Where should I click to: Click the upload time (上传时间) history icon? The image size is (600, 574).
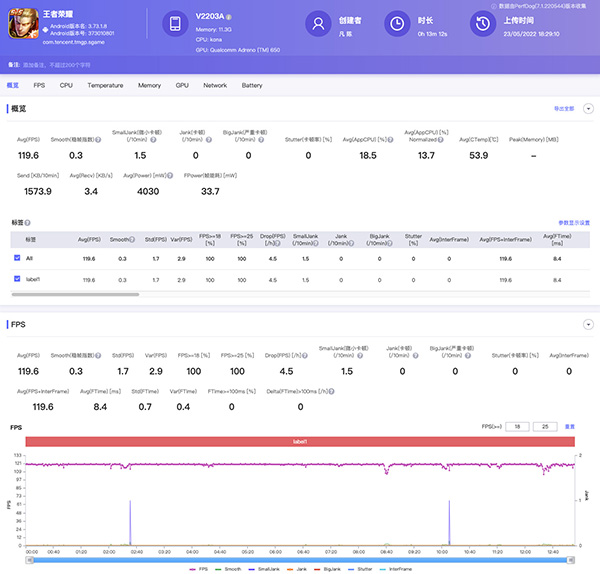(x=484, y=25)
